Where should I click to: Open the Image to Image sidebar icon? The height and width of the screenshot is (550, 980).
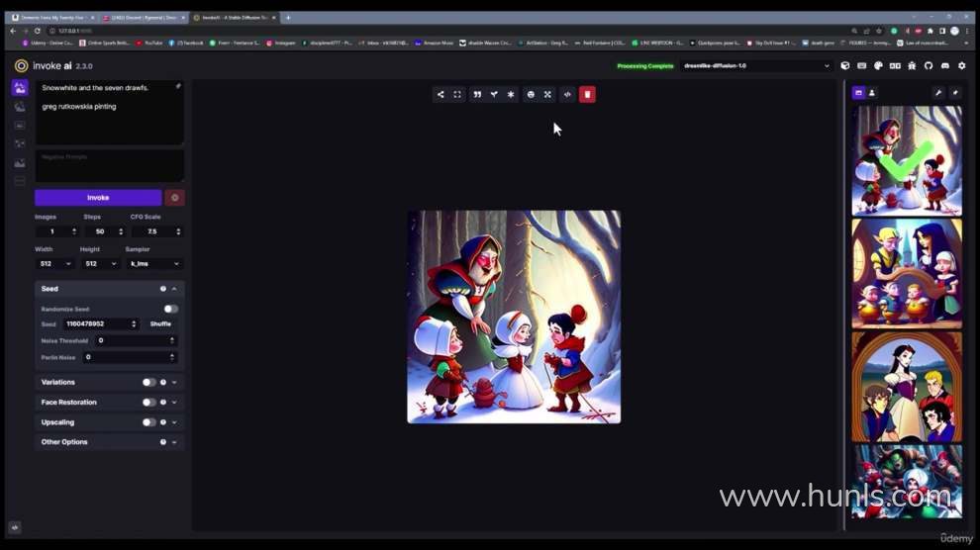(x=20, y=107)
